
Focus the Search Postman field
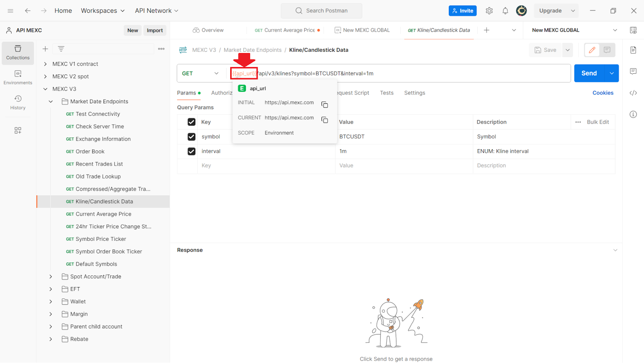[x=322, y=11]
